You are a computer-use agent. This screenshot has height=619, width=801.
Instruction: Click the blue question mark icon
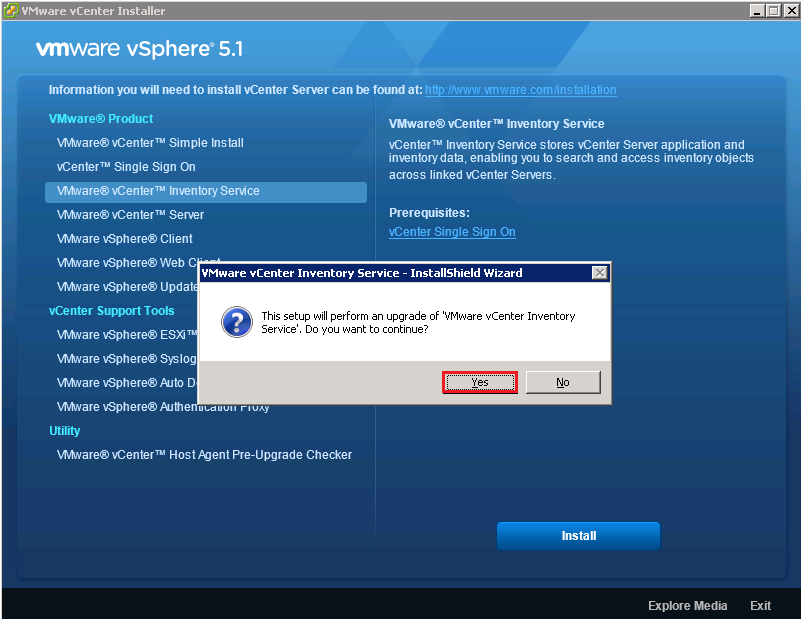[x=236, y=322]
